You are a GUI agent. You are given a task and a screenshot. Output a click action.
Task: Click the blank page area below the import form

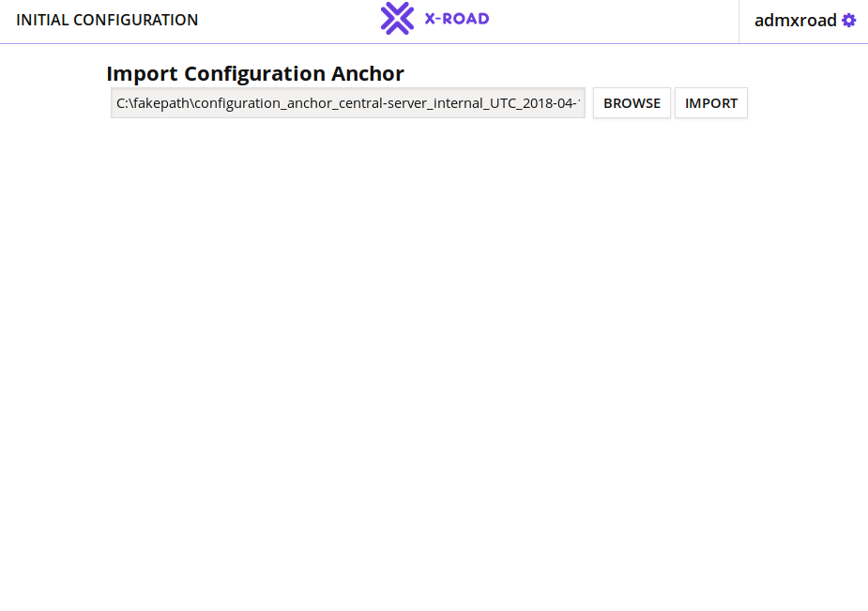pos(432,375)
